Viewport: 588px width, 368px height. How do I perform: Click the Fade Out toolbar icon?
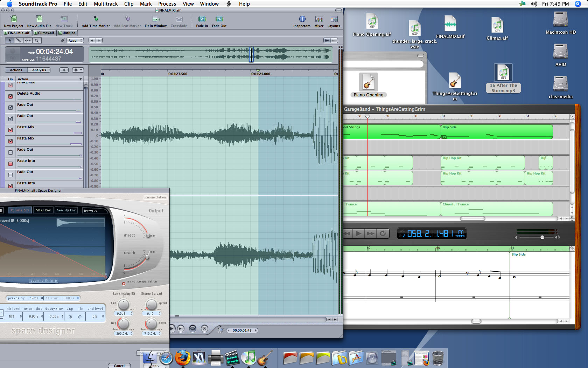click(219, 19)
